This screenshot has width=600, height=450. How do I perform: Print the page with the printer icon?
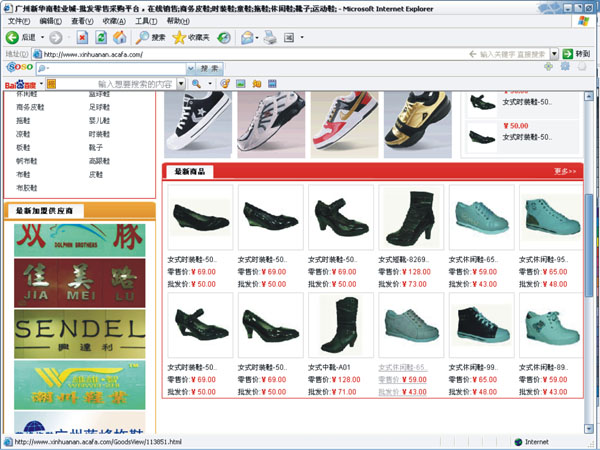(x=270, y=37)
